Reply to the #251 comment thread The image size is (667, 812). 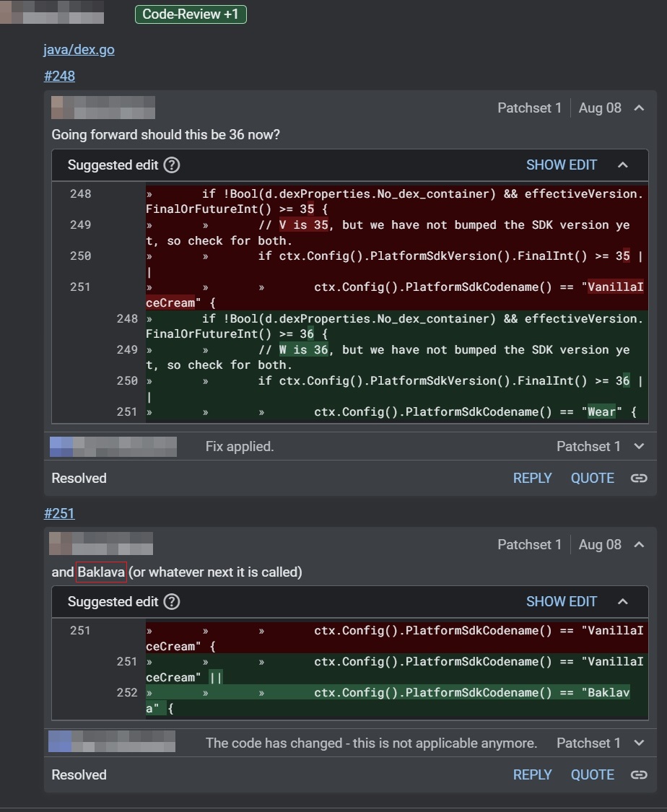click(x=532, y=775)
